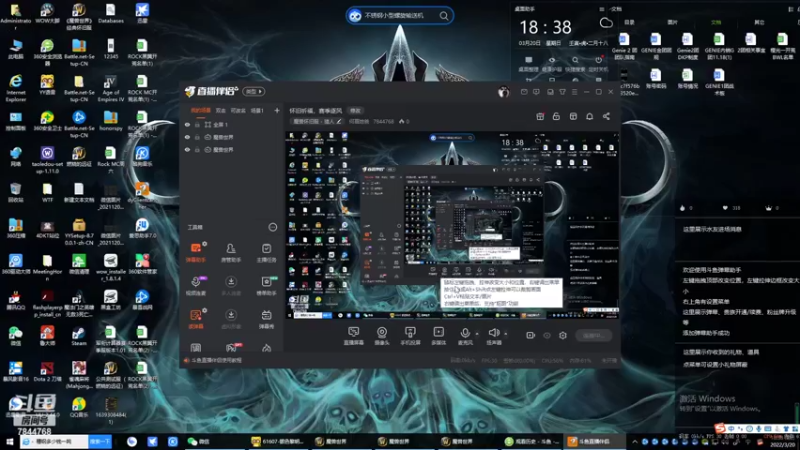The width and height of the screenshot is (800, 450).
Task: Open mode pill beside 直播伴侣 logo
Action: [254, 92]
